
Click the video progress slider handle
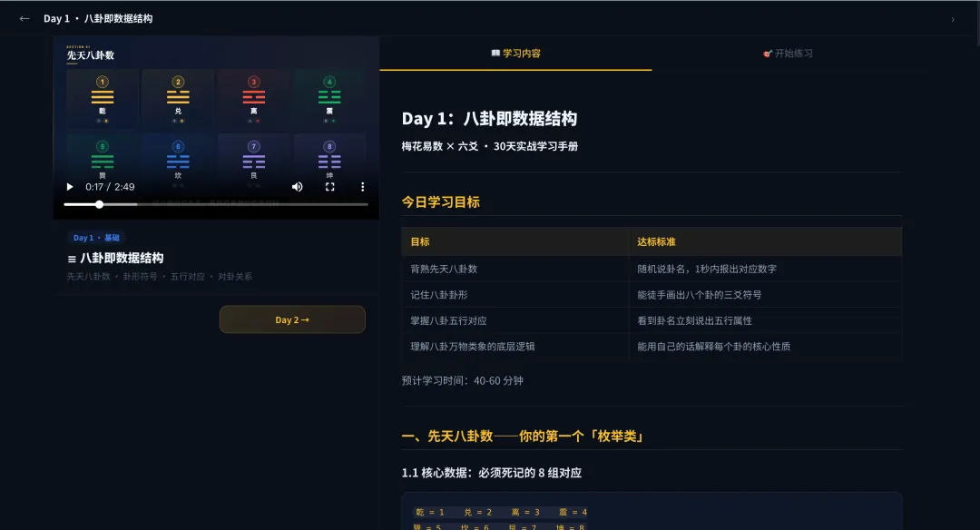tap(100, 204)
